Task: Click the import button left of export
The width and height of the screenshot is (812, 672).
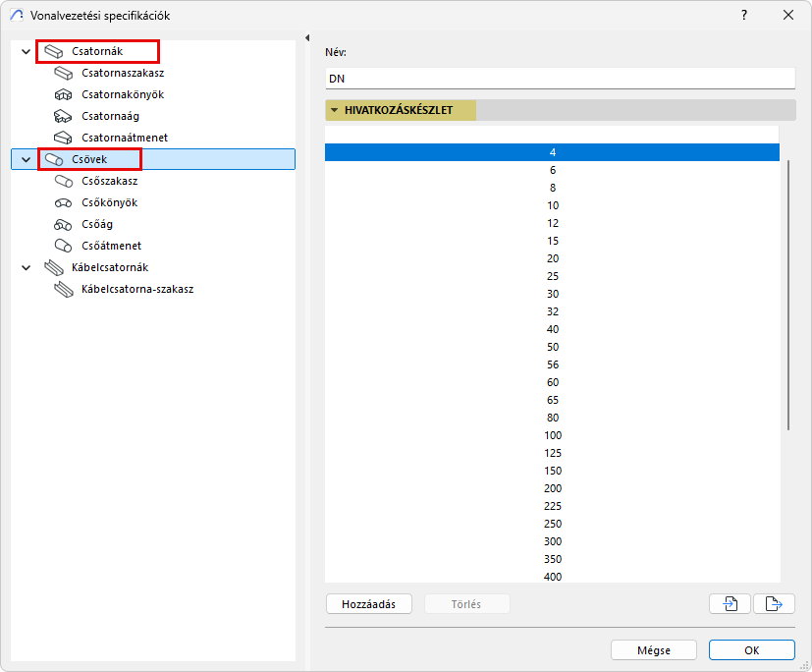Action: pos(730,603)
